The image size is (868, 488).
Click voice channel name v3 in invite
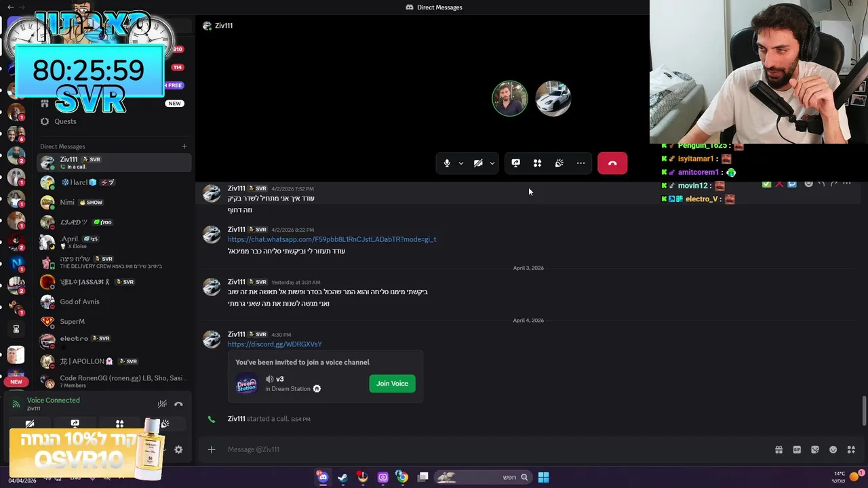(x=279, y=379)
